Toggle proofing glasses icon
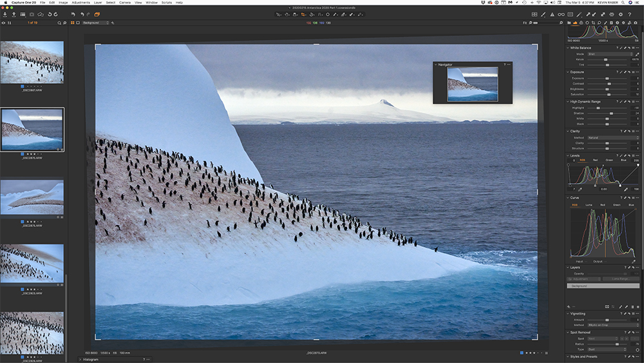The width and height of the screenshot is (644, 363). [561, 14]
